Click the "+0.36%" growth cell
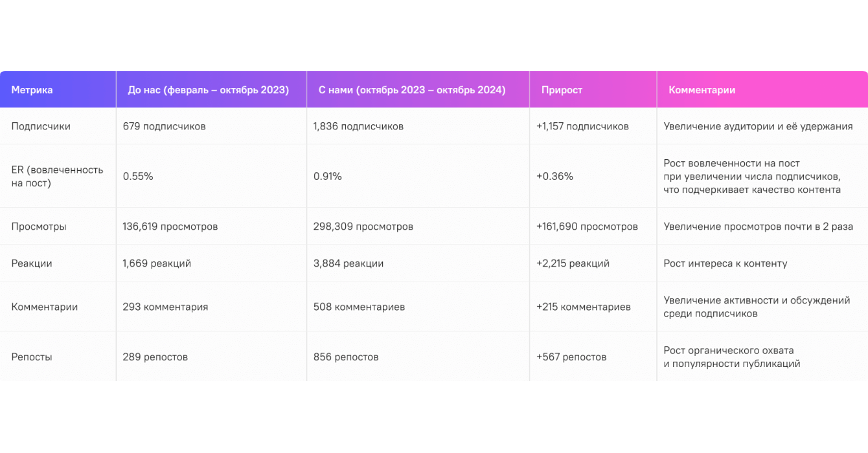 coord(554,176)
